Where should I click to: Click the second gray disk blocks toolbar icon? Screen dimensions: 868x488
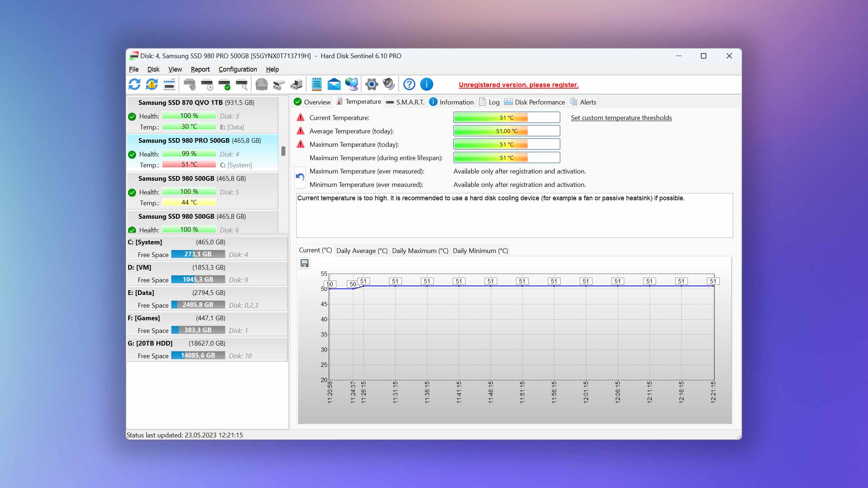point(296,85)
